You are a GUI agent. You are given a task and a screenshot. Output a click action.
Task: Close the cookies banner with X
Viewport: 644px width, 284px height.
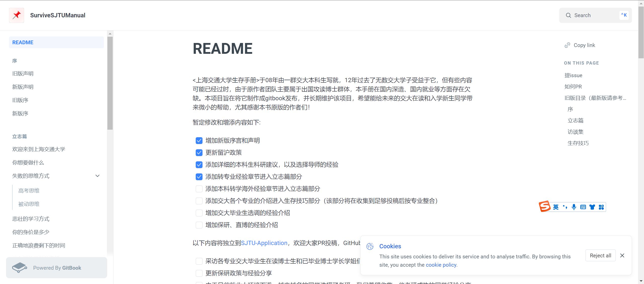622,256
